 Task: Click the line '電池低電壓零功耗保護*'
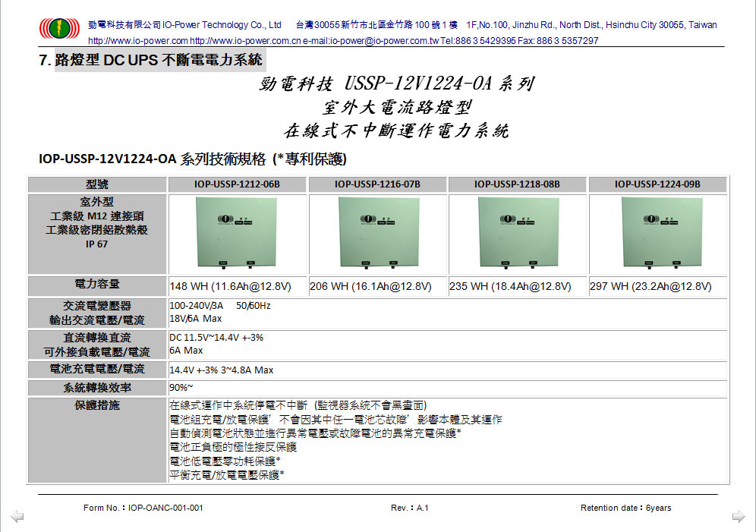[x=225, y=461]
